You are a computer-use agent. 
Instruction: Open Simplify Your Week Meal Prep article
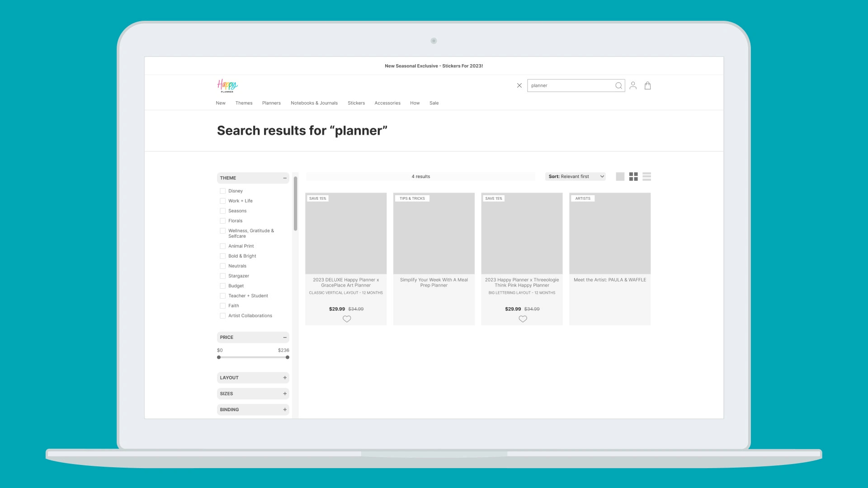(434, 282)
